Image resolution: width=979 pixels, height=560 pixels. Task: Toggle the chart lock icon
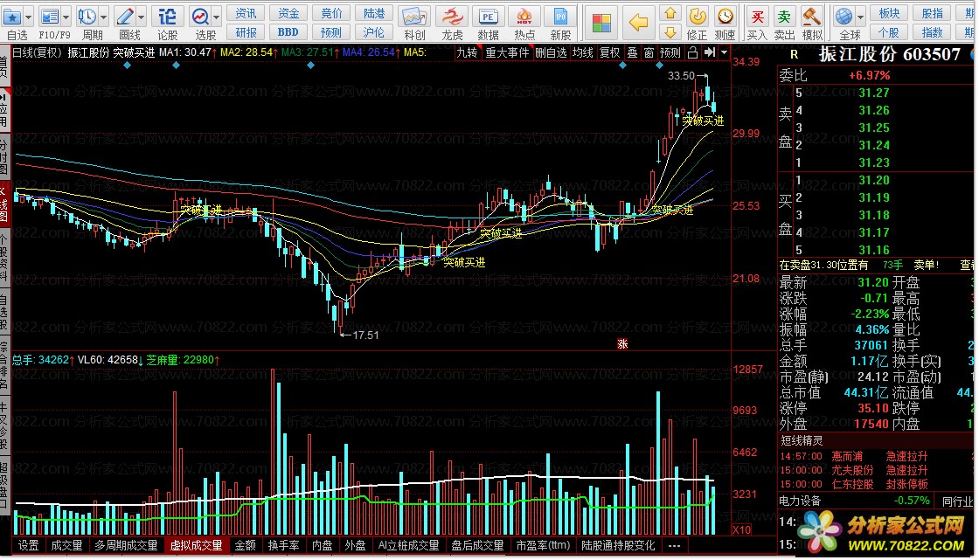(x=692, y=53)
